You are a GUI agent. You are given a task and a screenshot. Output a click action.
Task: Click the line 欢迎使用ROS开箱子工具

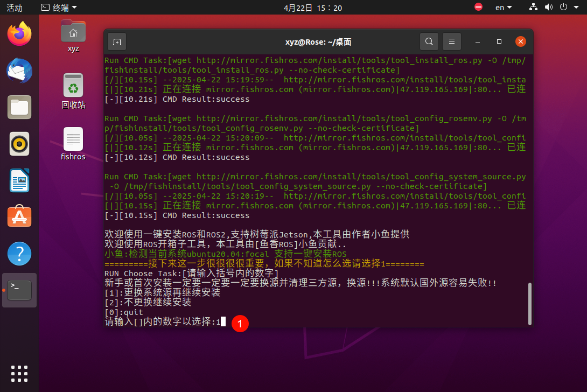pos(226,244)
